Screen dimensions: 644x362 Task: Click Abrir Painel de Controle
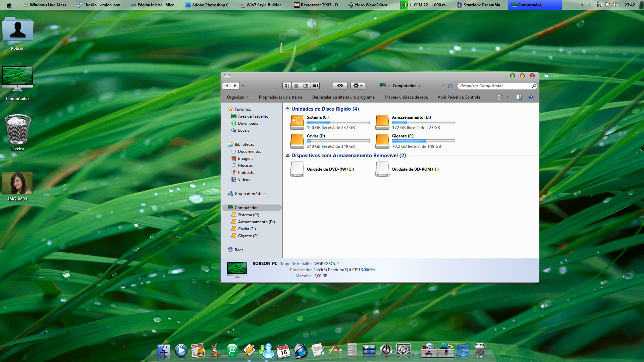point(459,97)
